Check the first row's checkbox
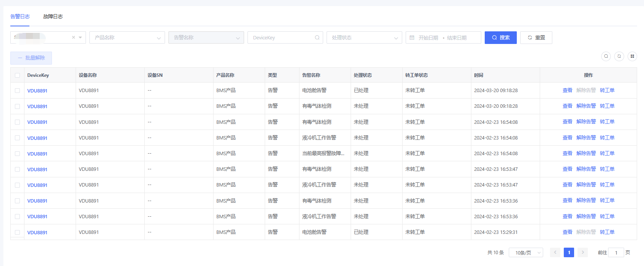The width and height of the screenshot is (644, 266). point(18,91)
